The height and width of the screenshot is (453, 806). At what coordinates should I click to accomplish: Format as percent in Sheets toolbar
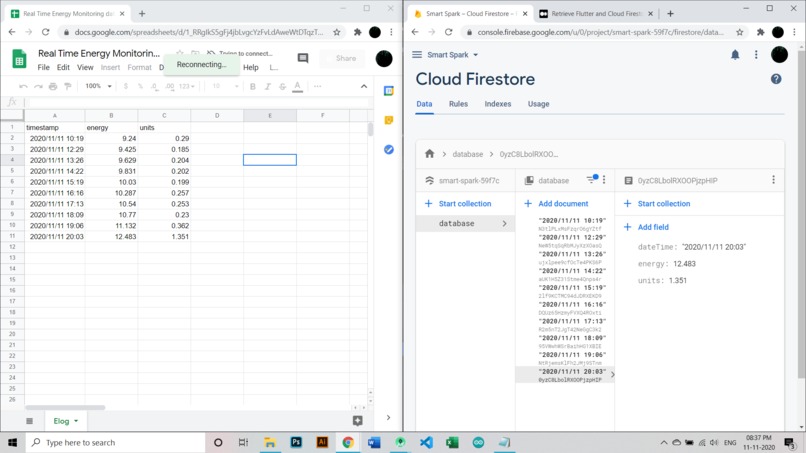point(140,86)
